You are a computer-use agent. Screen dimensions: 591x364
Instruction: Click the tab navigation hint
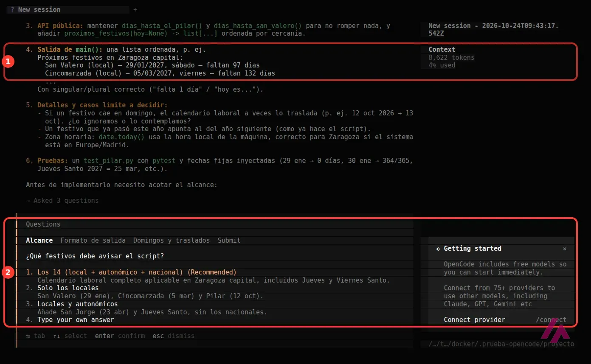36,336
